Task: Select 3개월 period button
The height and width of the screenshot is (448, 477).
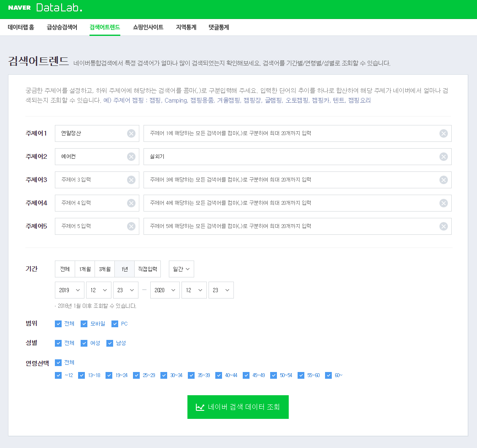Action: tap(105, 269)
